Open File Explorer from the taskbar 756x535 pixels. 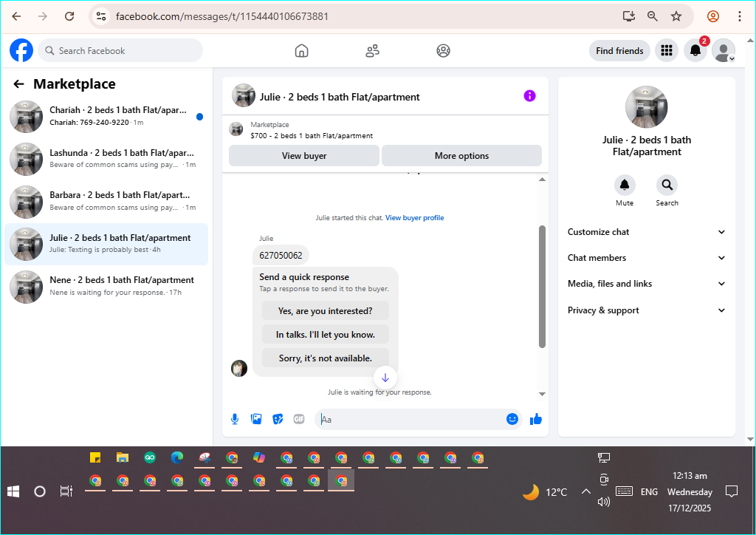(x=123, y=457)
